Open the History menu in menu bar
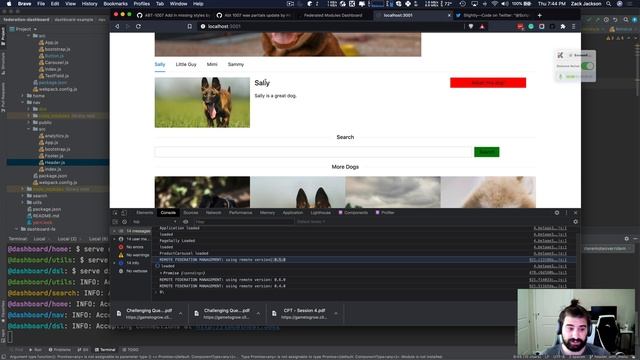The image size is (640, 360). [89, 4]
